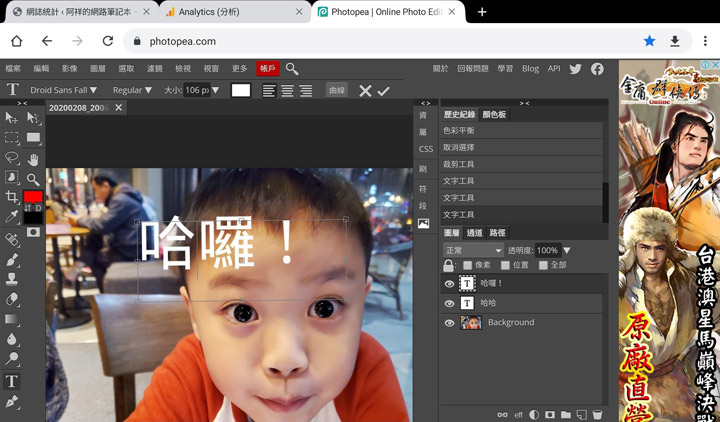This screenshot has height=422, width=720.
Task: Check the 位置 lock checkbox
Action: point(505,265)
